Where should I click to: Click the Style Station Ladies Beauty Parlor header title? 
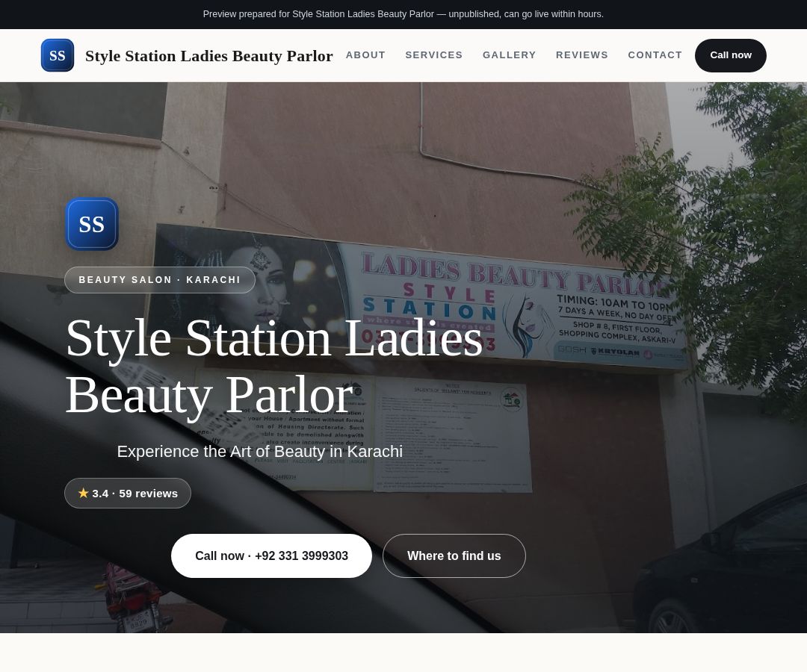point(209,55)
